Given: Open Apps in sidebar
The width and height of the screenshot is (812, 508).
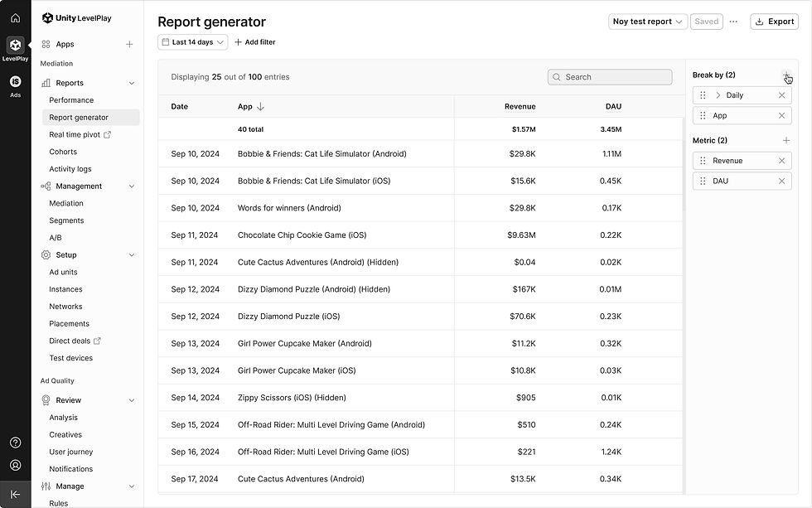Looking at the screenshot, I should click(x=65, y=45).
